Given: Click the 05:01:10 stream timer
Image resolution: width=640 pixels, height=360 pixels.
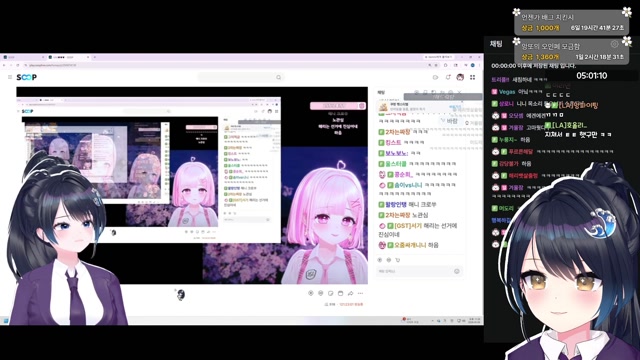Looking at the screenshot, I should point(591,76).
